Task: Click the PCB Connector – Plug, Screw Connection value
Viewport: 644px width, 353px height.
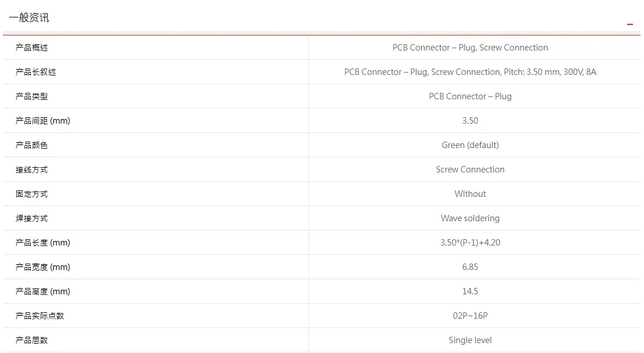Action: point(470,48)
